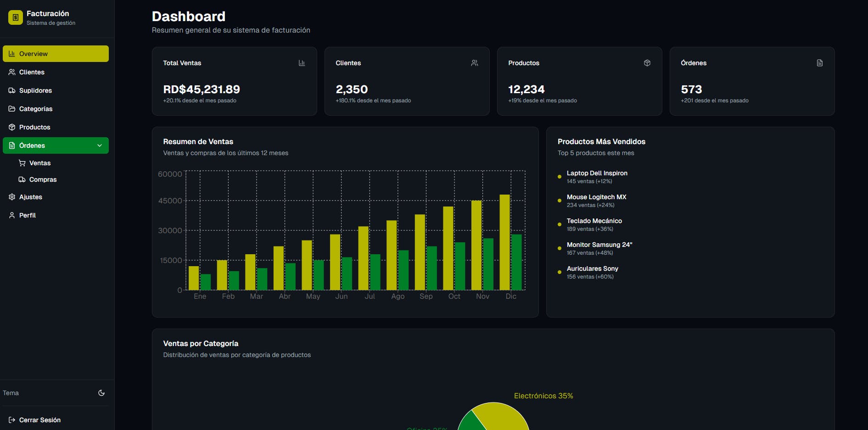Open Suplidores page
This screenshot has width=868, height=430.
[56, 90]
